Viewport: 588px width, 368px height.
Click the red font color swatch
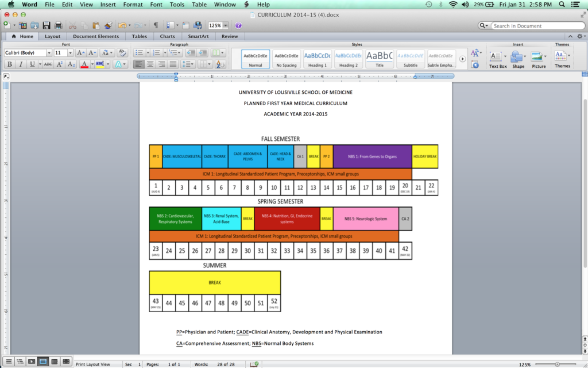84,64
